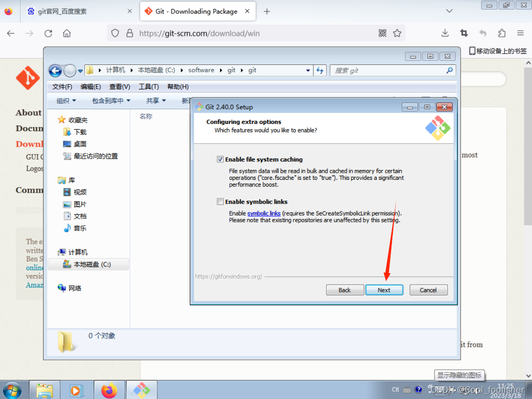The width and height of the screenshot is (532, 399).
Task: Cancel the Git 2.40.0 Setup
Action: pos(428,290)
